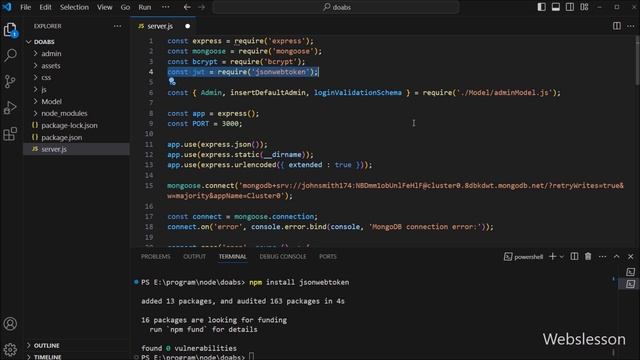Kill the terminal with trash icon
This screenshot has height=360, width=640.
[588, 256]
